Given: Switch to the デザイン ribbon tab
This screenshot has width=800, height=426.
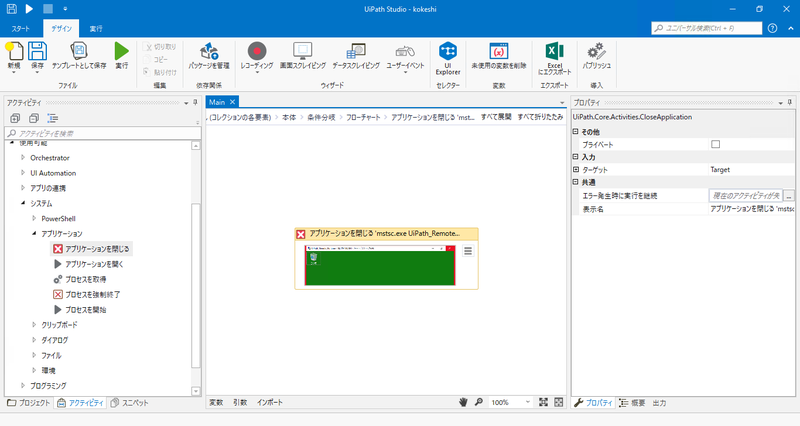Looking at the screenshot, I should tap(61, 29).
